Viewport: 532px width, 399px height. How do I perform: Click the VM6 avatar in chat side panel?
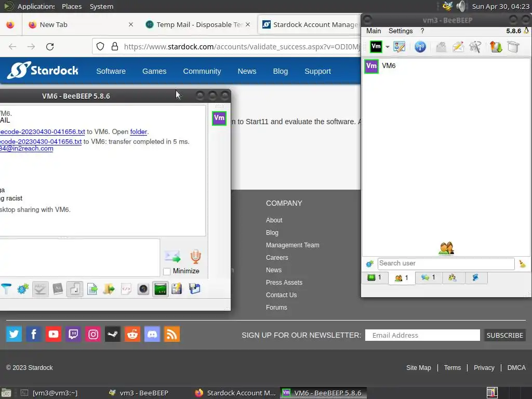point(219,118)
